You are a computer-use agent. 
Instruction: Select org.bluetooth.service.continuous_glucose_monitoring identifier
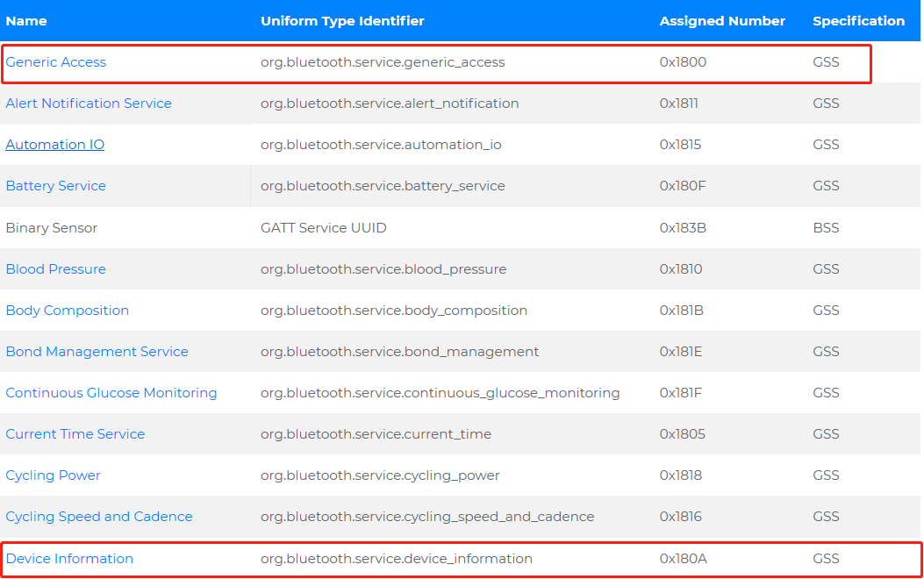[x=441, y=393]
